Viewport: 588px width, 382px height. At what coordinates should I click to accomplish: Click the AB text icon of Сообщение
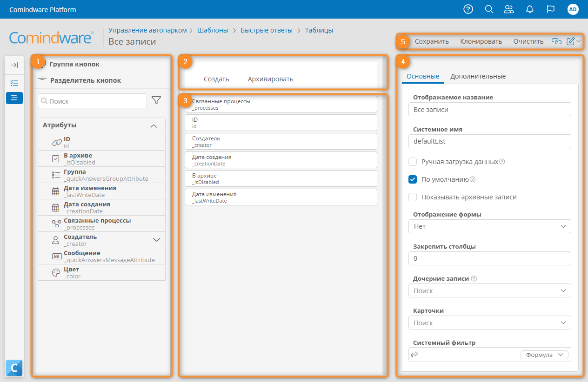click(x=56, y=257)
